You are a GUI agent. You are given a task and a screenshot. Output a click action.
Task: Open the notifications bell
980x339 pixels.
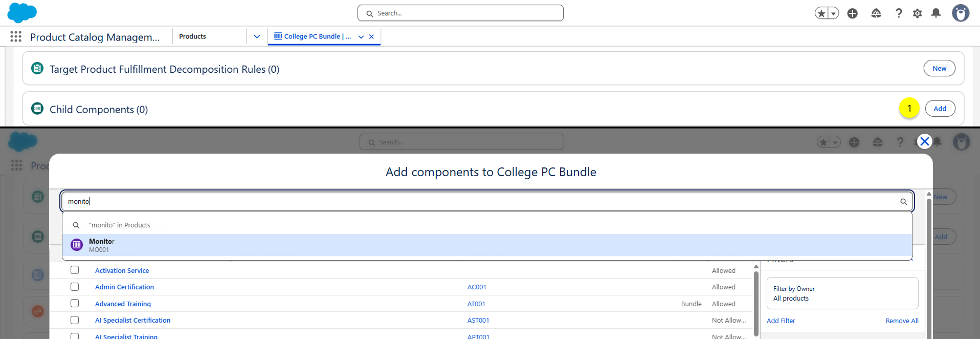click(x=936, y=13)
